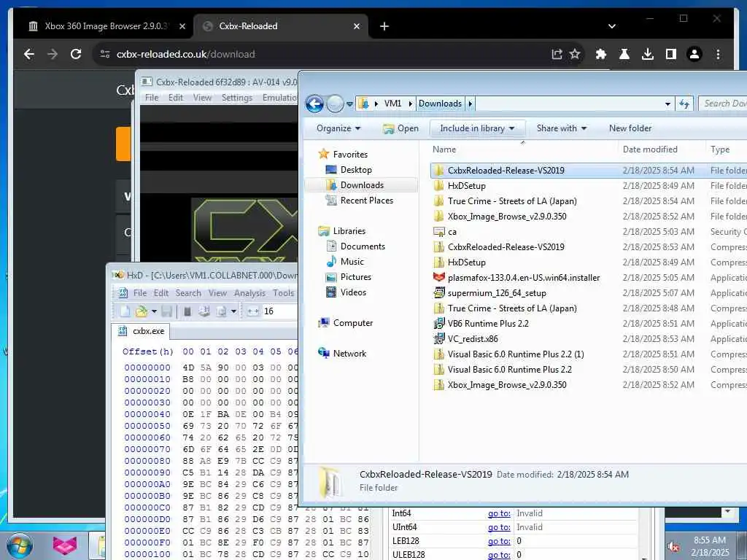
Task: Select Videos library in navigation pane
Action: [353, 292]
